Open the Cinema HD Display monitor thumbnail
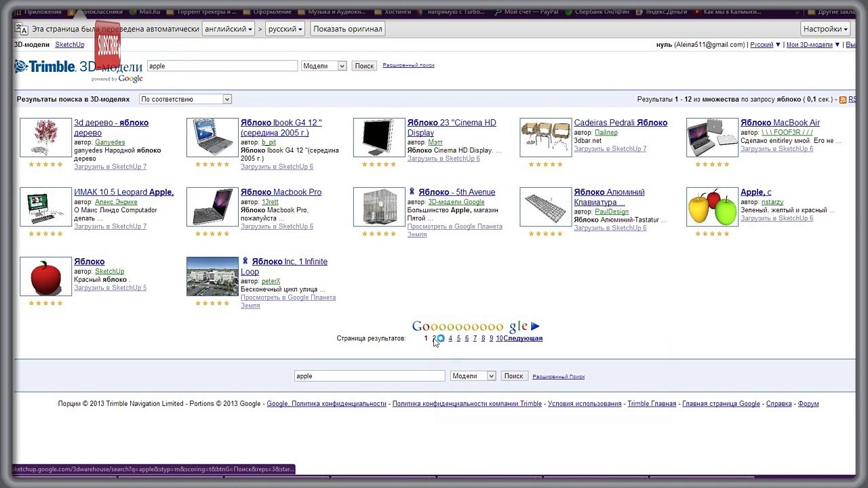Viewport: 868px width, 488px height. pyautogui.click(x=379, y=138)
